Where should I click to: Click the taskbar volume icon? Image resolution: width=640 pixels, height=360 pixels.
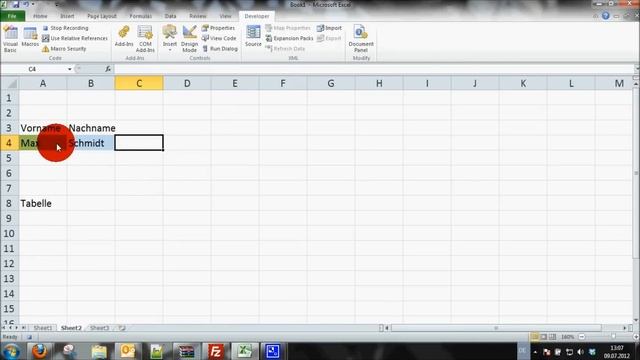point(580,352)
